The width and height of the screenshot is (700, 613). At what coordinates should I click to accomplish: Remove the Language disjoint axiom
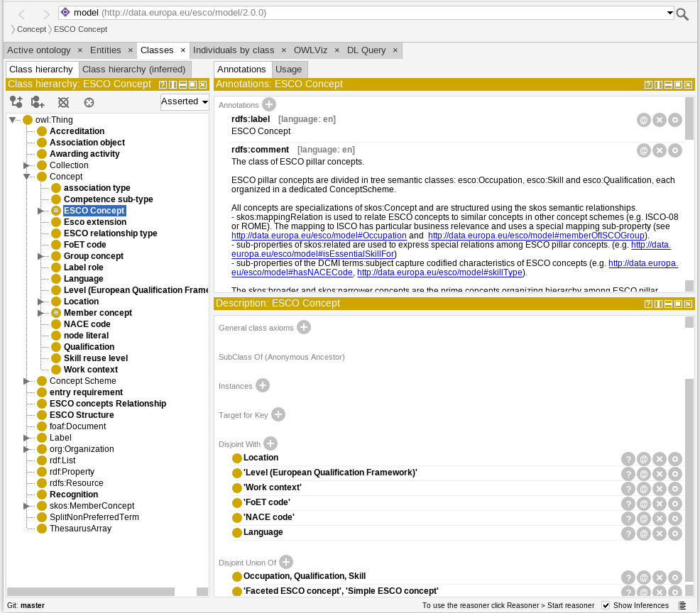point(660,534)
